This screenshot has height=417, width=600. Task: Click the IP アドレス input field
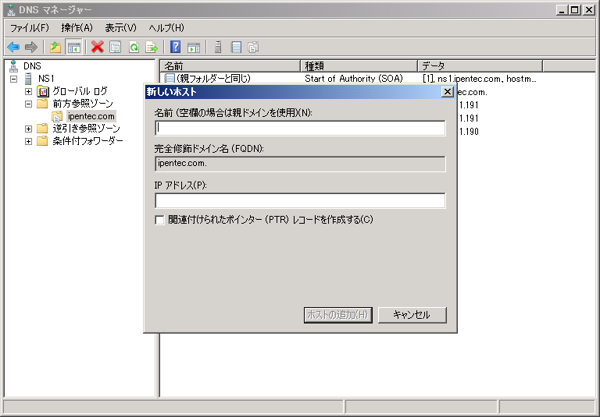[x=300, y=200]
